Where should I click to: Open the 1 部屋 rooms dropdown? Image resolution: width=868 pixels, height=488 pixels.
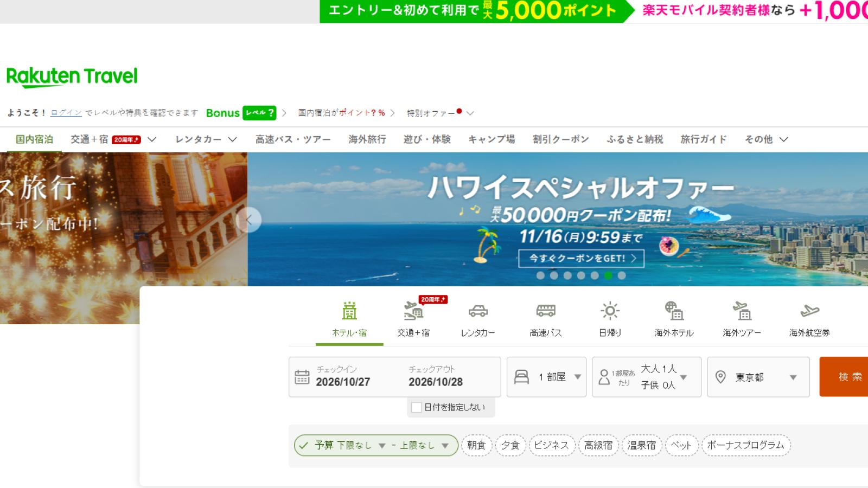(x=546, y=377)
